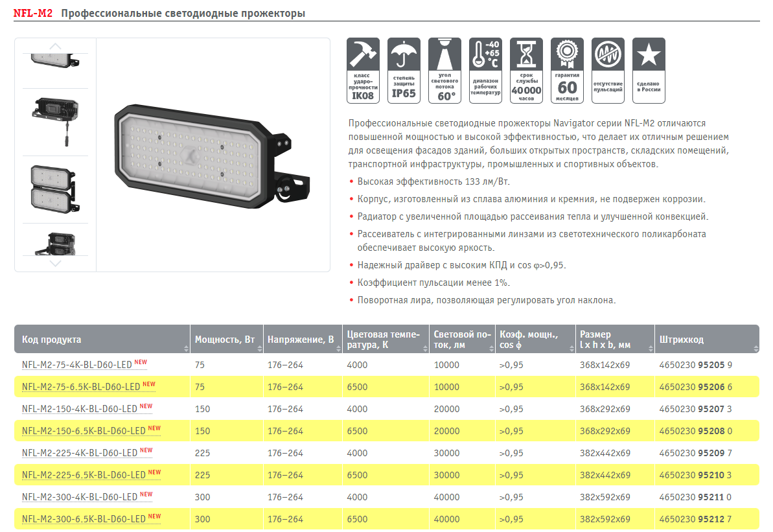Sort table by 'Штрихкод' column
The height and width of the screenshot is (532, 773).
pos(756,349)
